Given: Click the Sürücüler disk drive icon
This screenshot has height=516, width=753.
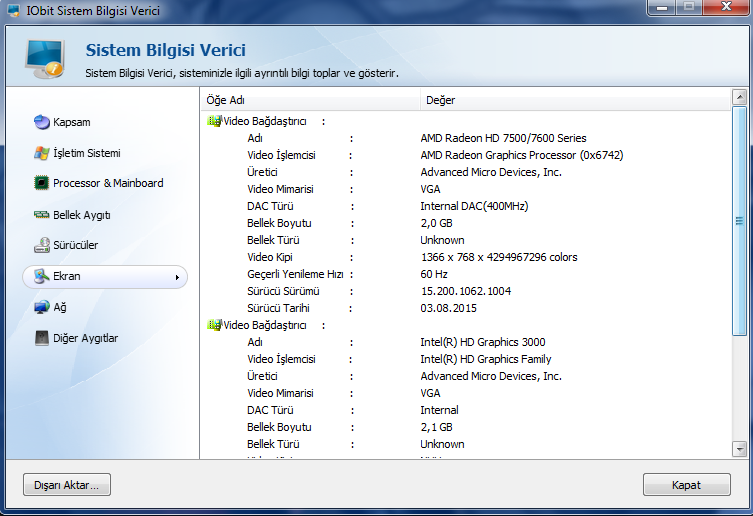Looking at the screenshot, I should click(42, 245).
